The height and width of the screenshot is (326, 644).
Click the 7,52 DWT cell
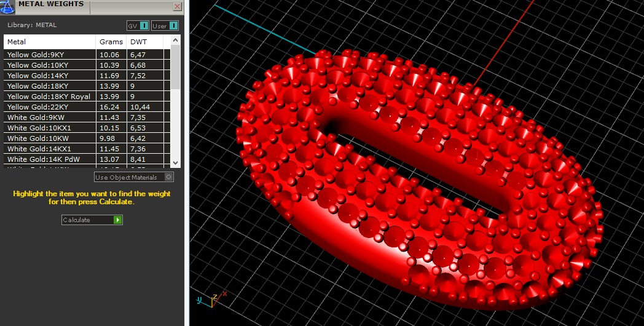click(x=146, y=76)
